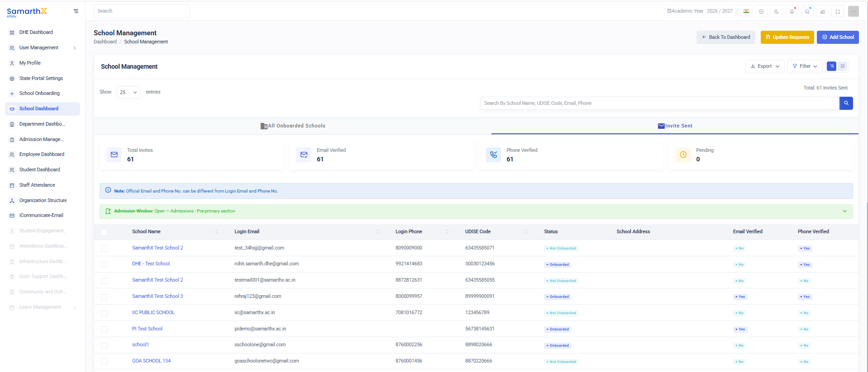Focus the school name search field

click(660, 103)
